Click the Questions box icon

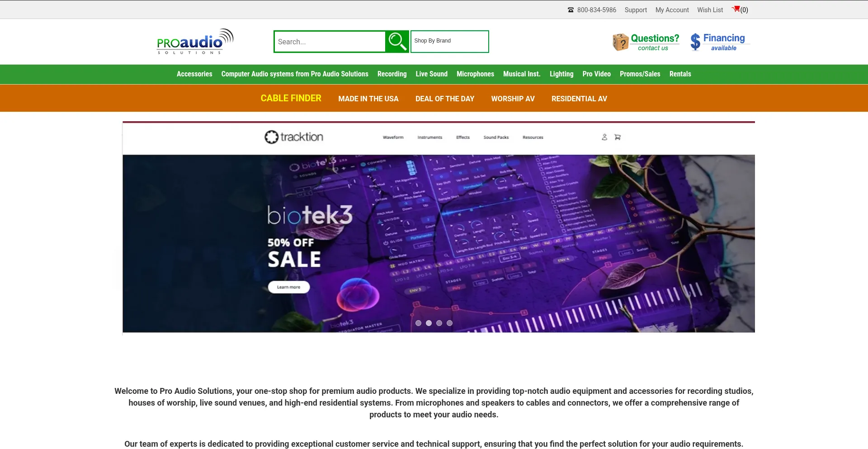click(x=621, y=42)
